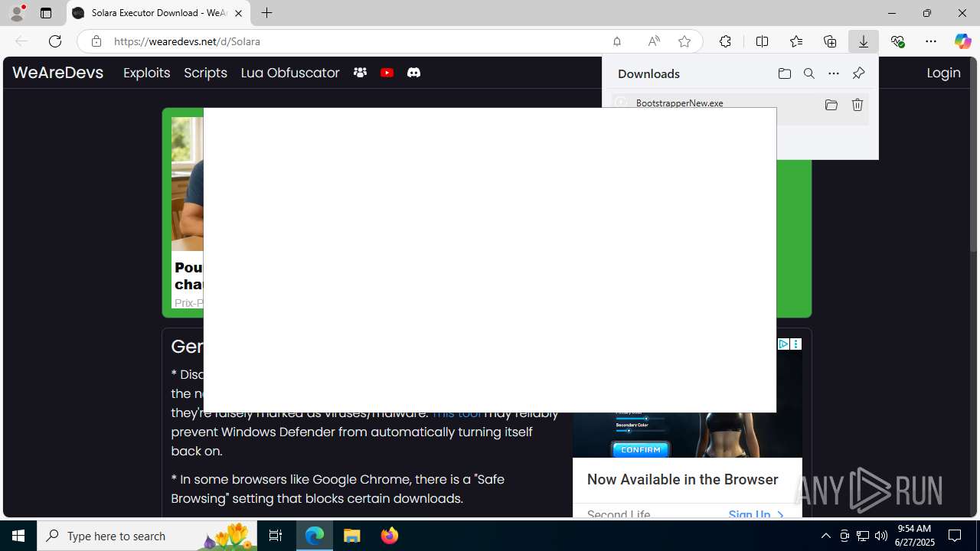Show hidden tray icons chevron
Viewport: 980px width, 551px height.
coord(825,536)
